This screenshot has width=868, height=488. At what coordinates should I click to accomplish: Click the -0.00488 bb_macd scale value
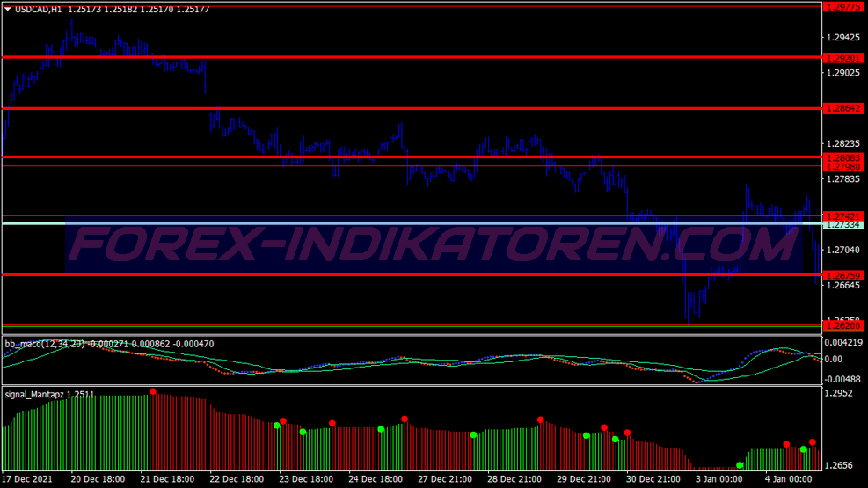click(843, 380)
